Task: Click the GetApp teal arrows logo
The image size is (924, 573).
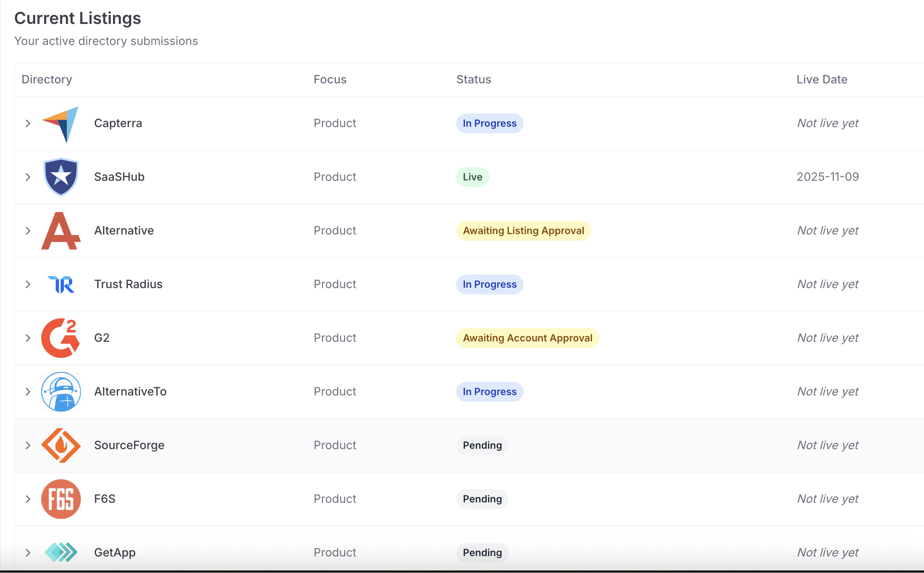Action: pos(61,552)
